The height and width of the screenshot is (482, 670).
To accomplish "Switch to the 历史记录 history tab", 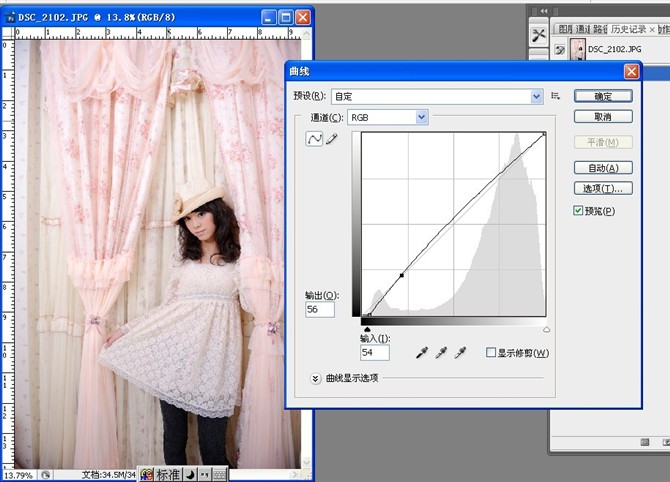I will pyautogui.click(x=628, y=29).
